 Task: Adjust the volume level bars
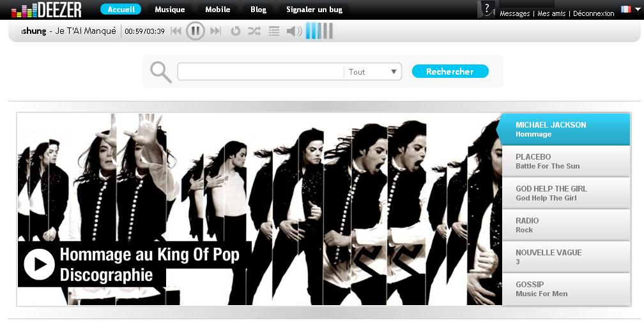319,31
